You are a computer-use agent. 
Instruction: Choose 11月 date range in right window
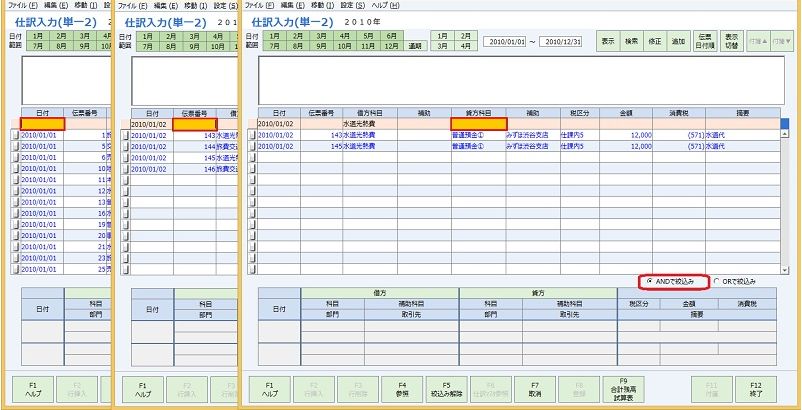point(368,46)
